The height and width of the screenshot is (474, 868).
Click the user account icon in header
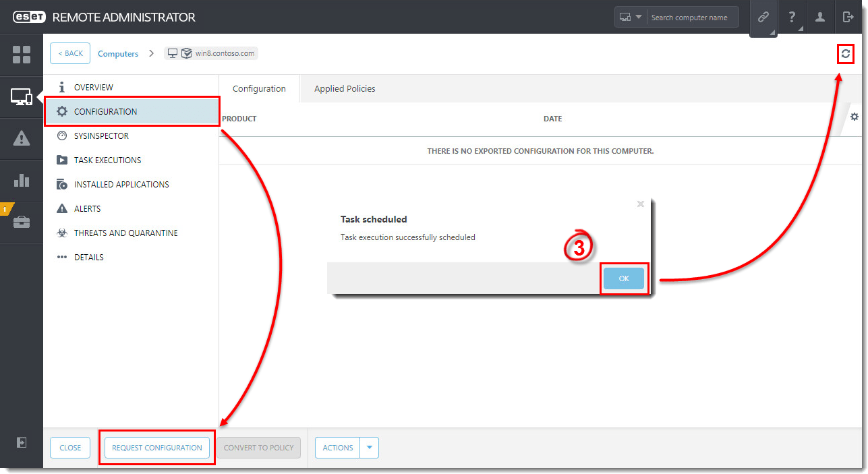click(x=820, y=18)
